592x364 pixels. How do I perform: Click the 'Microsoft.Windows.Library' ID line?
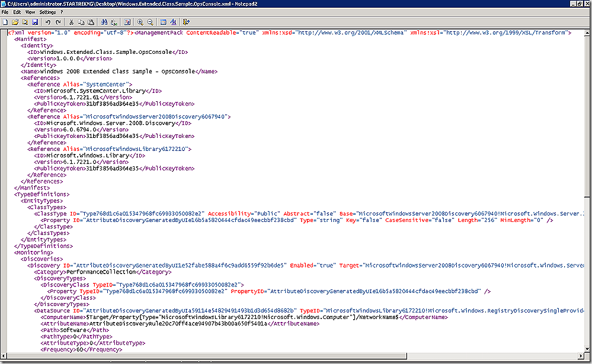tap(89, 156)
